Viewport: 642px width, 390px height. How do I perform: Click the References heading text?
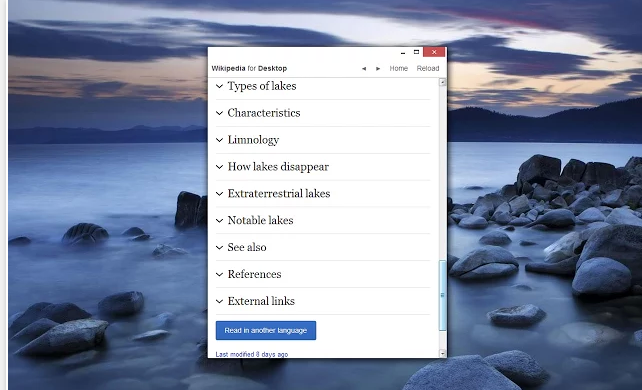[x=254, y=274]
